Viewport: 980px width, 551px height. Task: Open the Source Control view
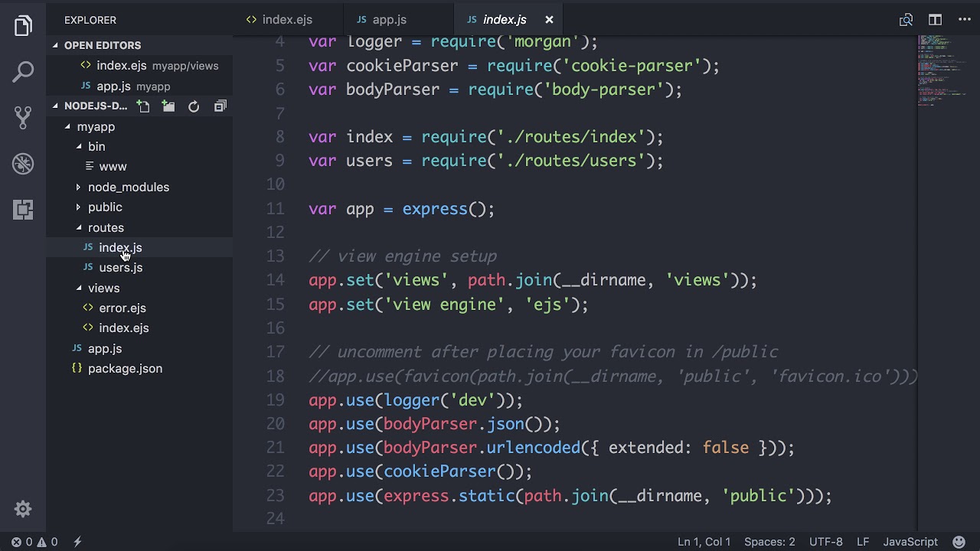point(23,117)
